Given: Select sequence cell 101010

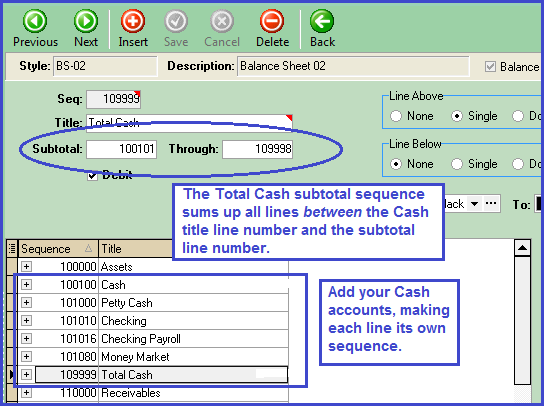Looking at the screenshot, I should coord(66,321).
